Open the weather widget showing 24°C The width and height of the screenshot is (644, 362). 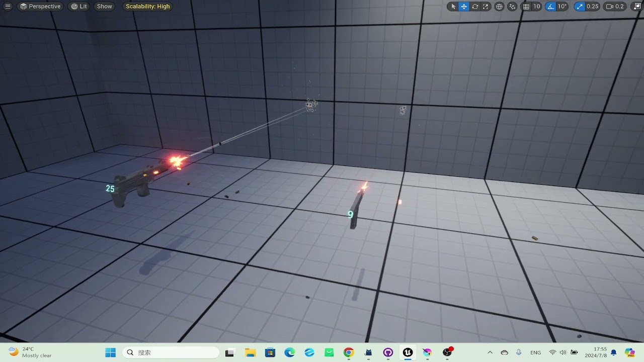pyautogui.click(x=30, y=352)
